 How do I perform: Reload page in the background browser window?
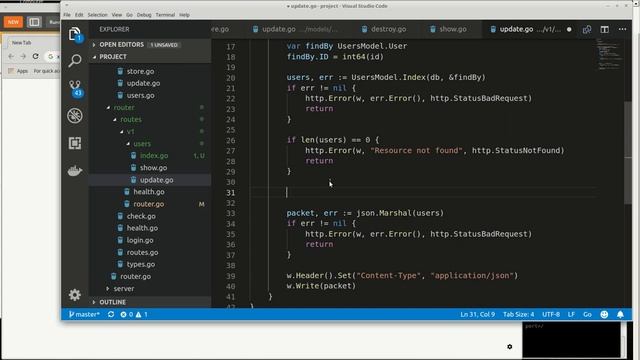[x=36, y=56]
